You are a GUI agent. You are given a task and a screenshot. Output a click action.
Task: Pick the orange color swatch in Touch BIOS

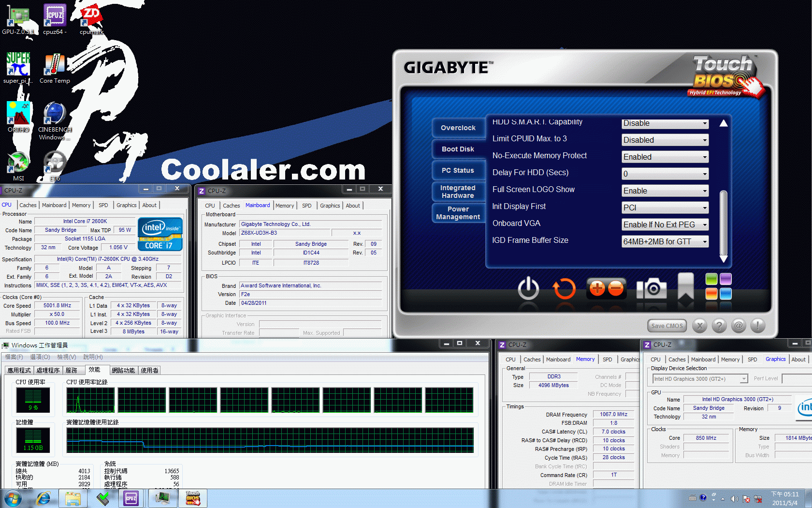tap(711, 294)
